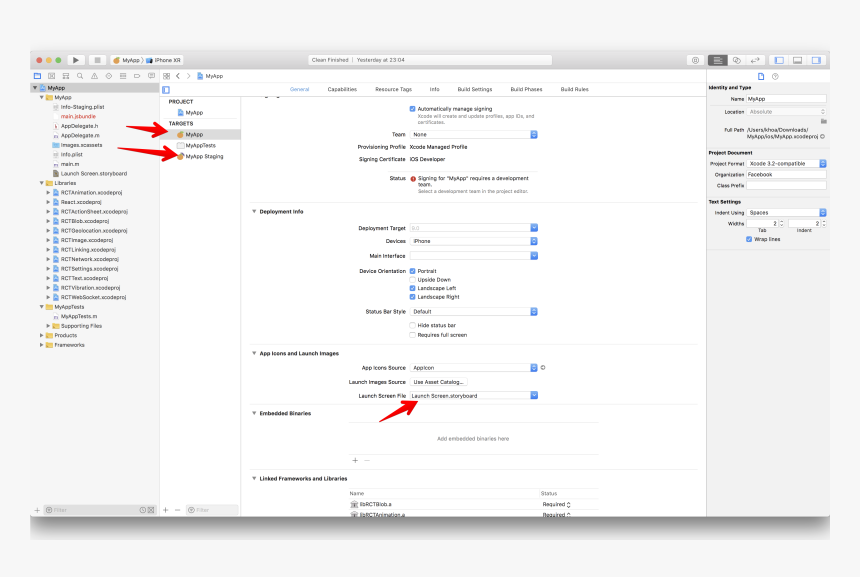
Task: Toggle the Debug area visibility
Action: coord(797,60)
